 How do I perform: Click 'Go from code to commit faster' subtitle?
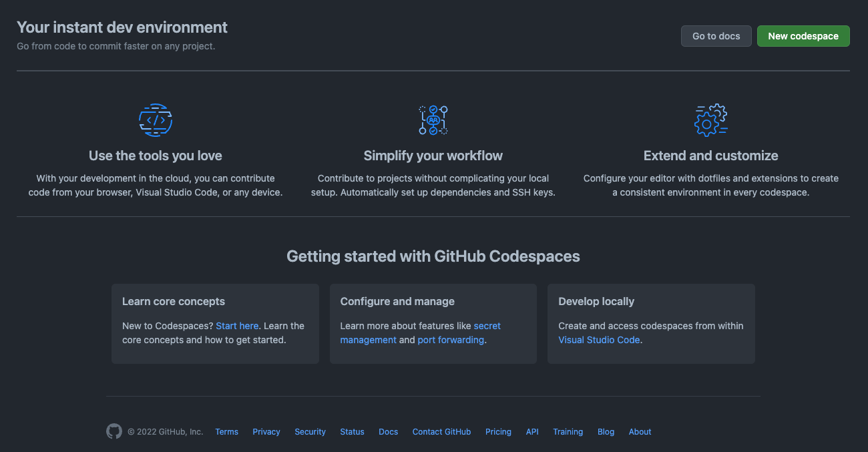[x=116, y=47]
